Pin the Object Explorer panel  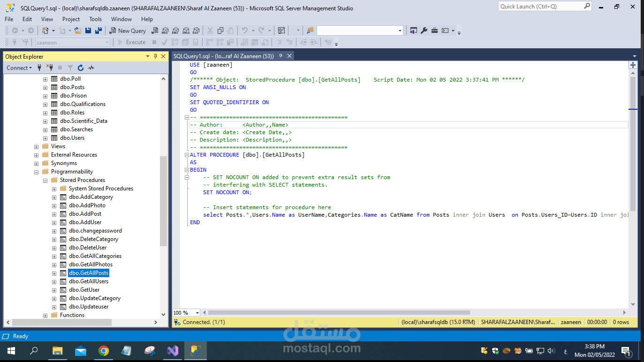(x=156, y=56)
